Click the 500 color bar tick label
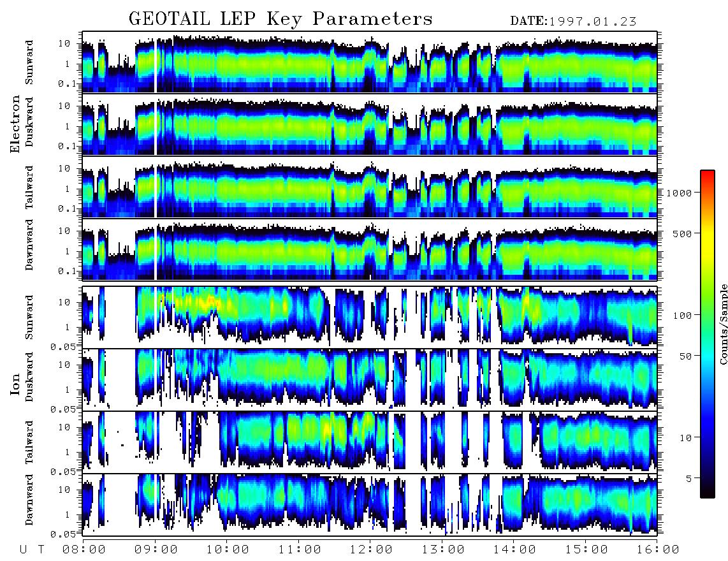 point(682,233)
